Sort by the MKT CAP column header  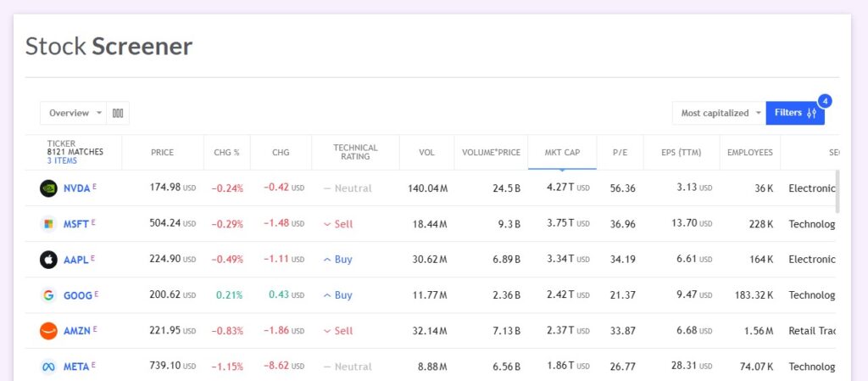click(562, 152)
